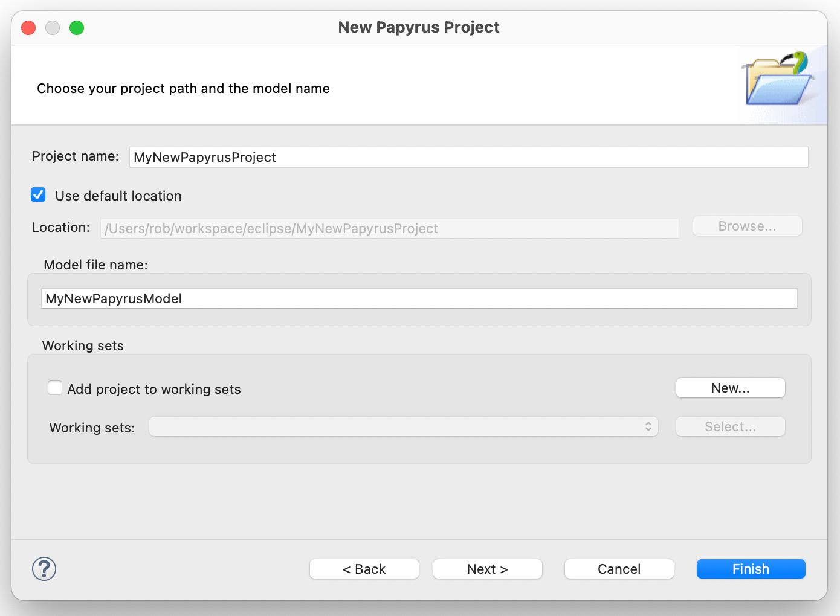The width and height of the screenshot is (840, 616).
Task: Click the Project name text field
Action: tap(468, 157)
